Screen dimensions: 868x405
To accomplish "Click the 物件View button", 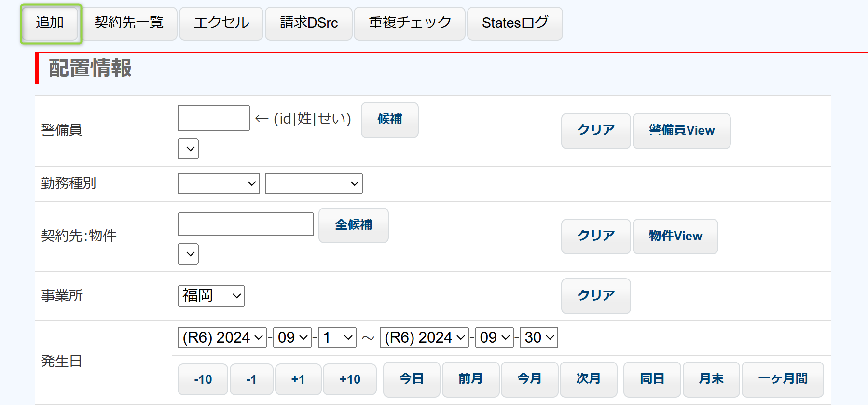I will 675,237.
